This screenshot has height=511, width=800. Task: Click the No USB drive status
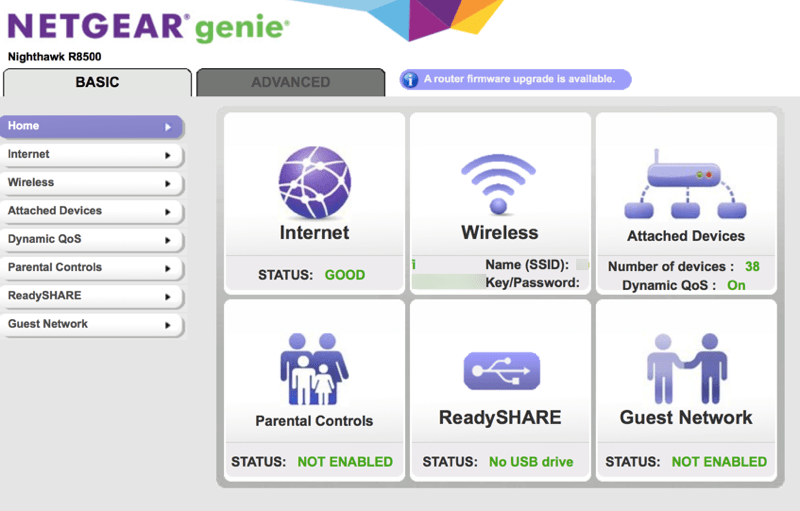point(531,462)
